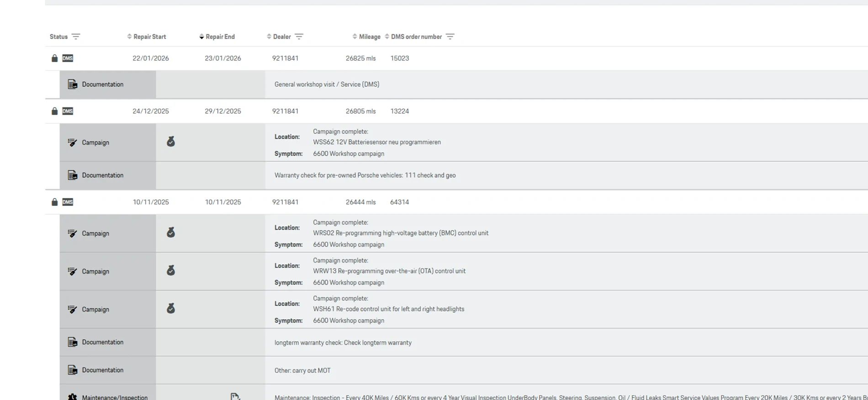This screenshot has width=868, height=400.
Task: Click the Mileage header label
Action: [370, 37]
